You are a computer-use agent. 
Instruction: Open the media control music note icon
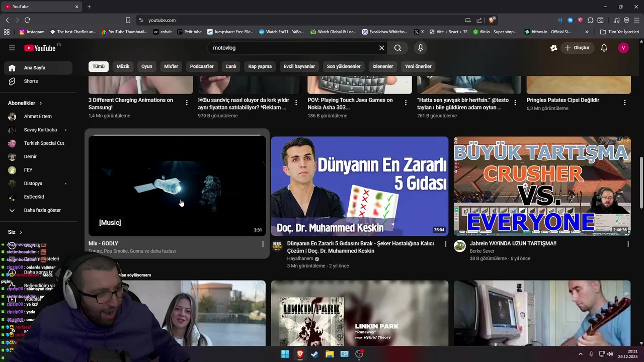617,20
